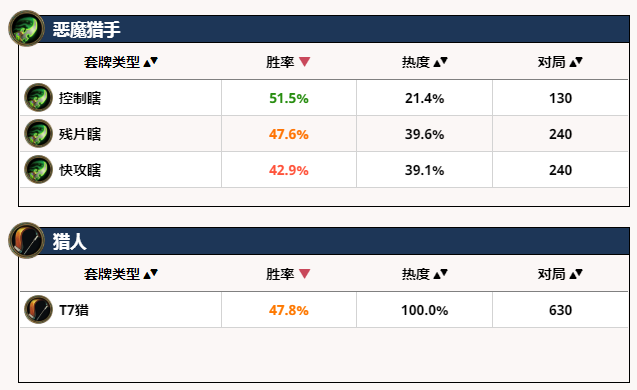The width and height of the screenshot is (637, 390).
Task: Select the 控制瞎 deck icon
Action: pyautogui.click(x=39, y=98)
